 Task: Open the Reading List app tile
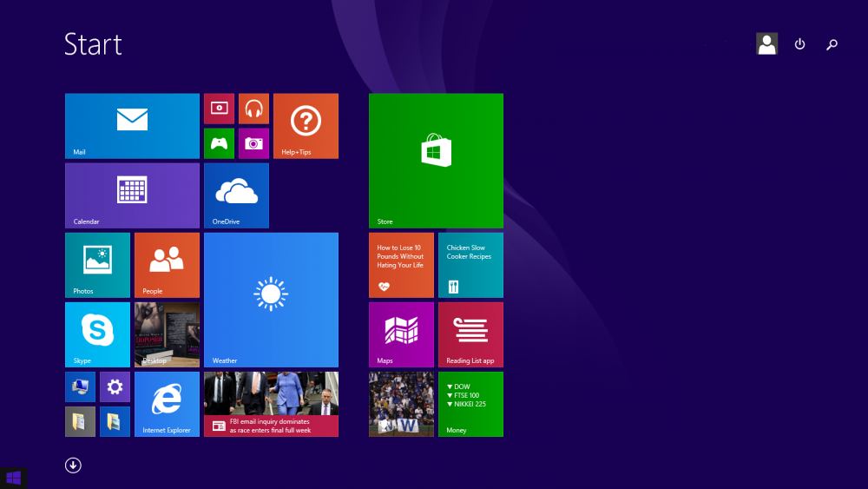(x=470, y=334)
